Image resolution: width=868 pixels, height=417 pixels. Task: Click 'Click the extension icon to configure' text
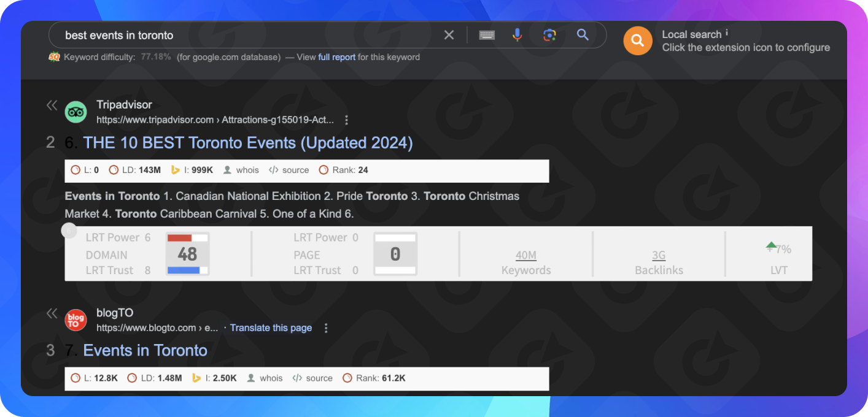(746, 48)
